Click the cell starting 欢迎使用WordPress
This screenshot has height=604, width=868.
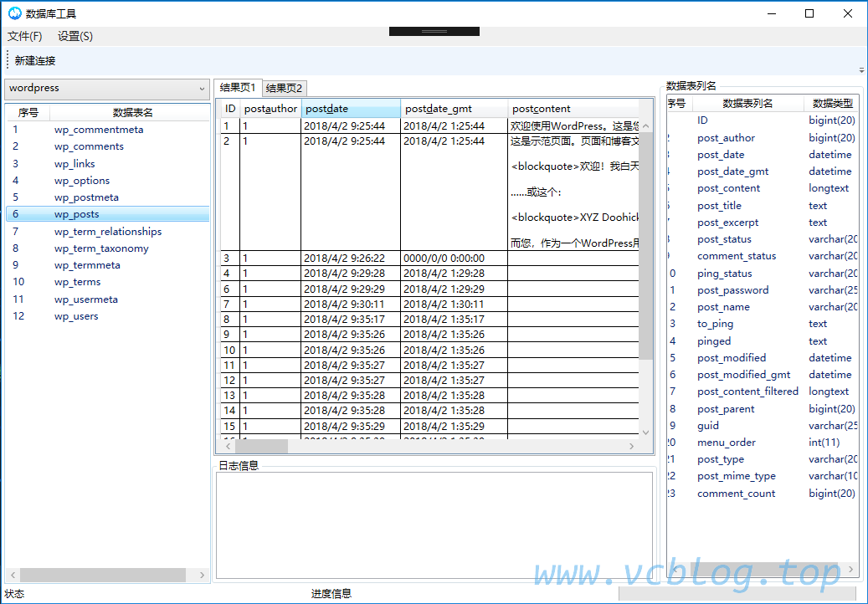[573, 126]
